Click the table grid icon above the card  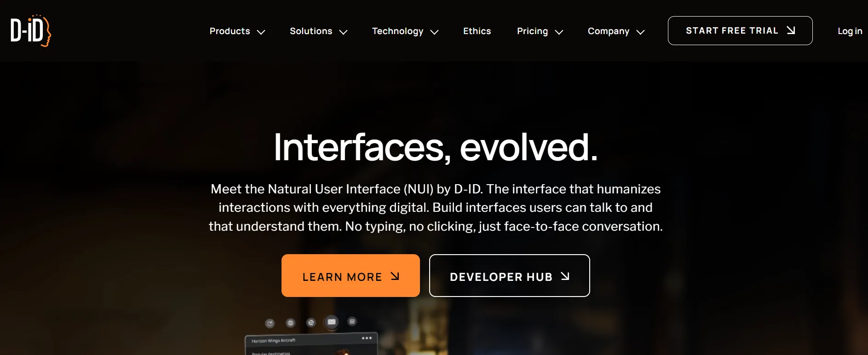(352, 321)
